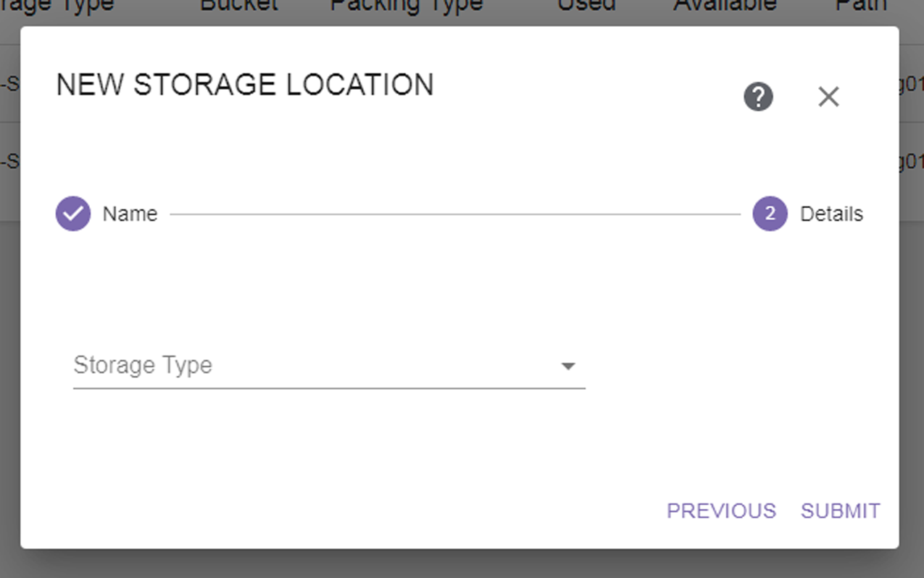Switch to the Name step
The width and height of the screenshot is (924, 578).
[x=129, y=213]
